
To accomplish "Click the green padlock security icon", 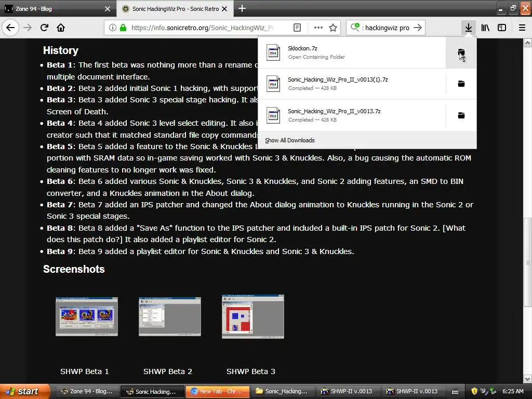I will pyautogui.click(x=123, y=28).
